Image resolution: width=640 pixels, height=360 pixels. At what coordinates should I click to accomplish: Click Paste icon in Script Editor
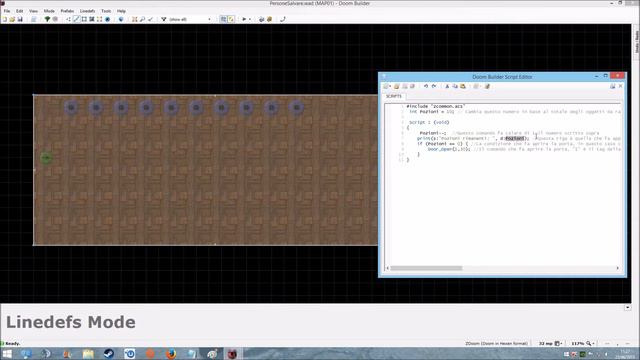point(463,87)
